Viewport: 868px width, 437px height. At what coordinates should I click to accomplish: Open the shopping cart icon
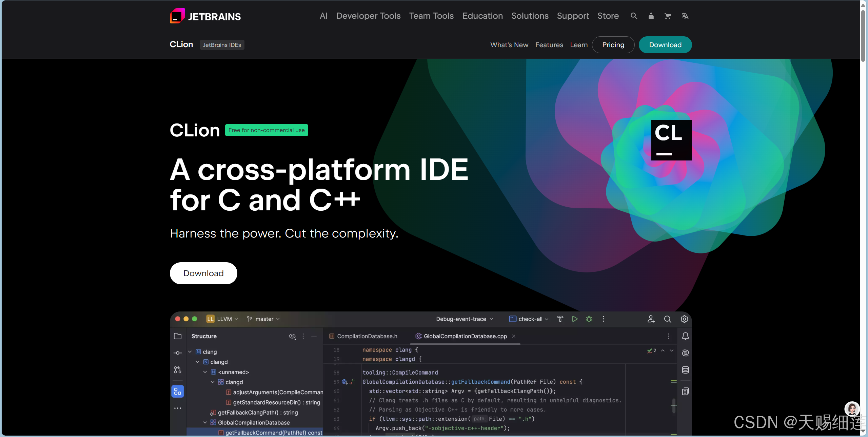pyautogui.click(x=668, y=16)
